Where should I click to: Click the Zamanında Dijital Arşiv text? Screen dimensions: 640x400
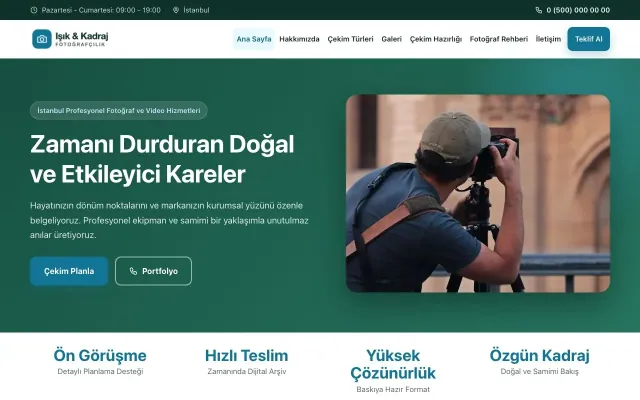(x=247, y=371)
